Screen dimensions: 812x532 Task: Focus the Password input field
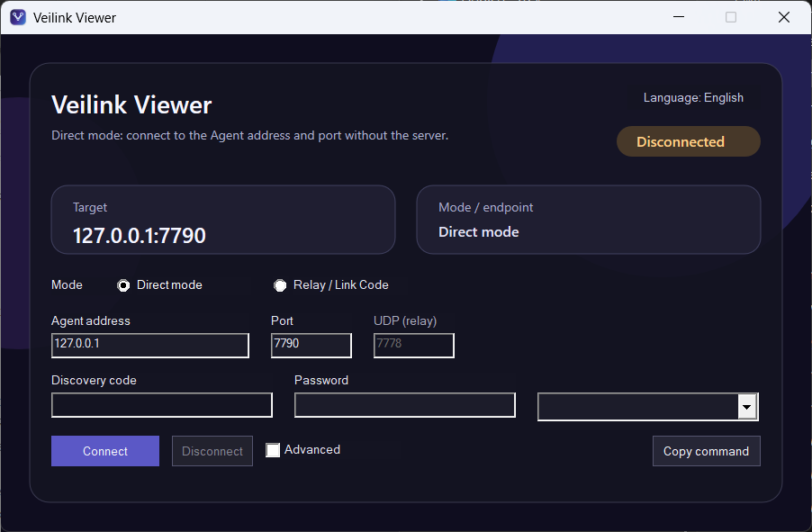click(x=405, y=405)
